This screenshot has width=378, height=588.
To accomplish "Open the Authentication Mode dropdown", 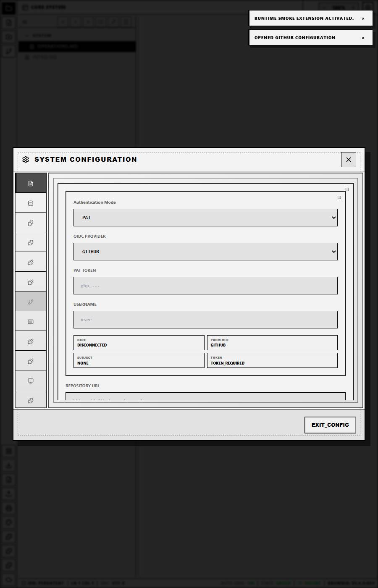I will [x=205, y=218].
